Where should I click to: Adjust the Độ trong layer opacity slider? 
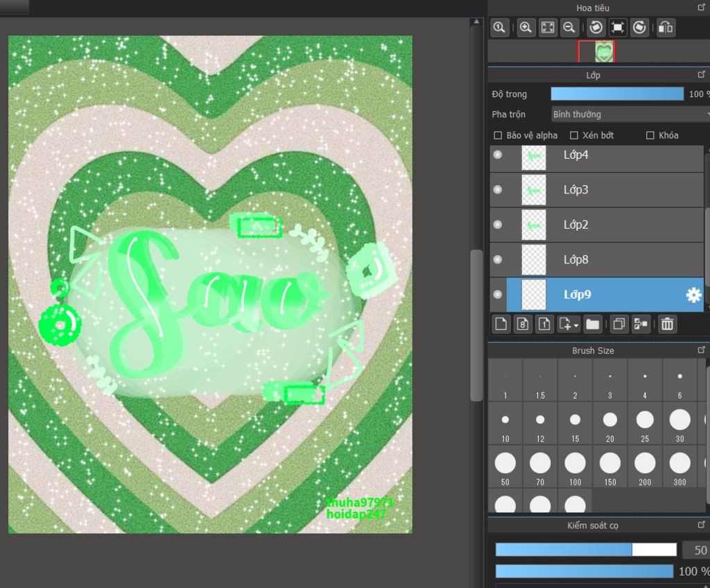(617, 94)
